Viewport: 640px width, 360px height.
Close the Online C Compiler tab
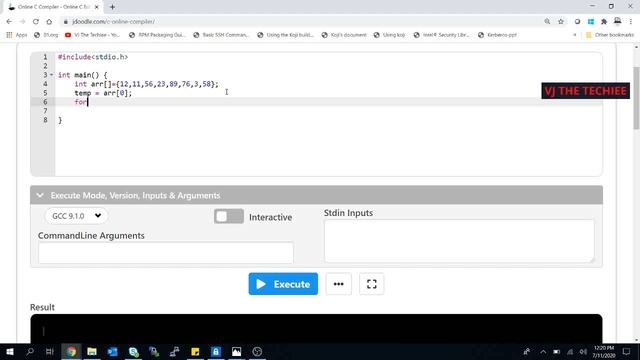(x=97, y=7)
